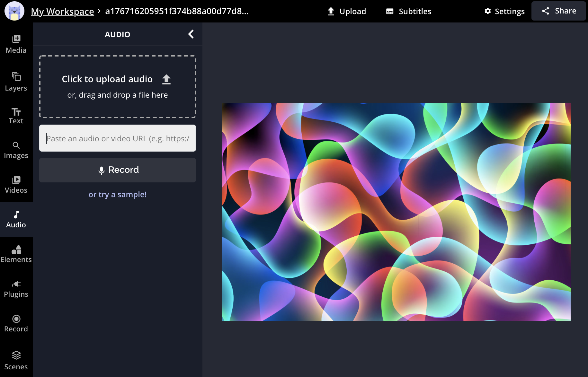
Task: Open the Elements shapes panel
Action: click(x=16, y=254)
